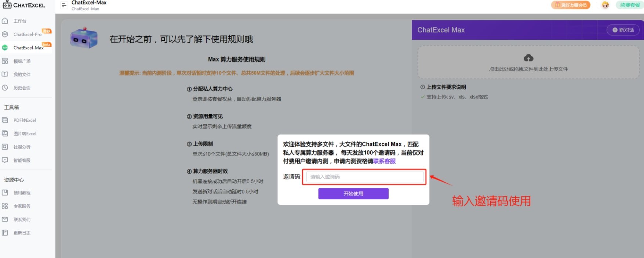Select ChatExcel-Max beta in the sidebar
This screenshot has height=258, width=644.
(x=28, y=48)
